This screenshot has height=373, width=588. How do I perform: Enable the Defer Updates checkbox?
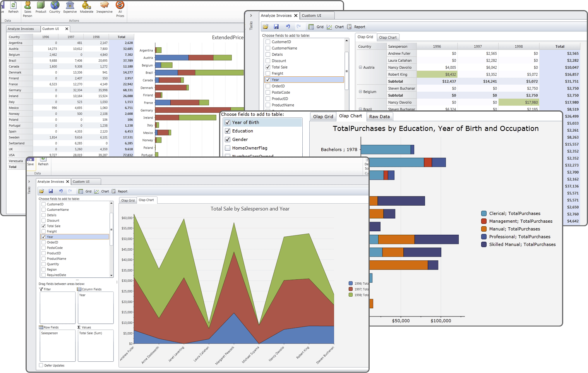[x=41, y=365]
